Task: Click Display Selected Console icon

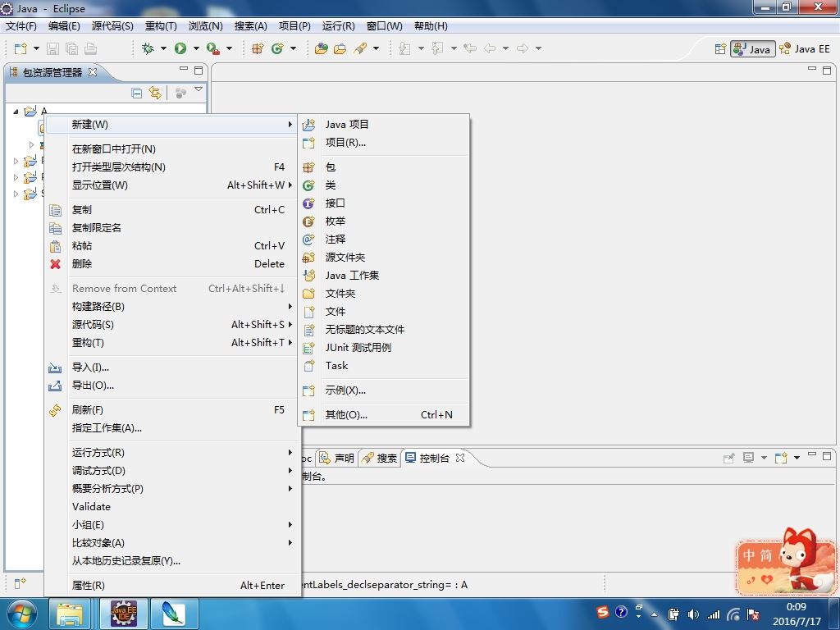Action: point(748,458)
